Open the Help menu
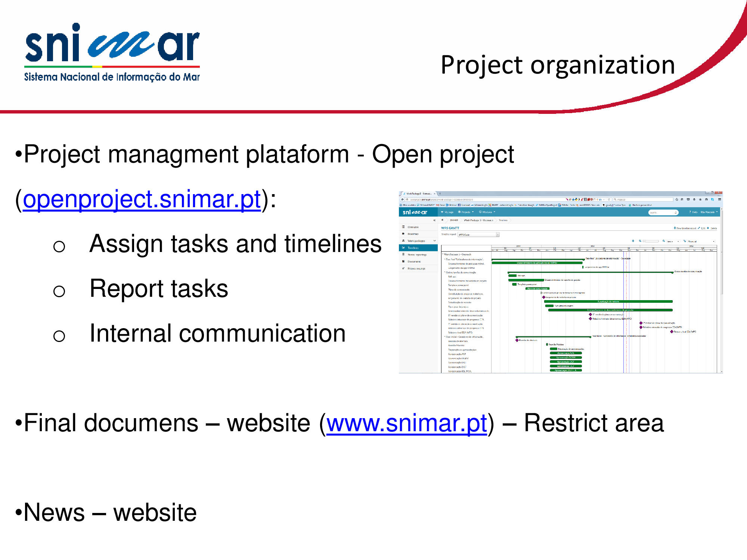 click(x=693, y=212)
